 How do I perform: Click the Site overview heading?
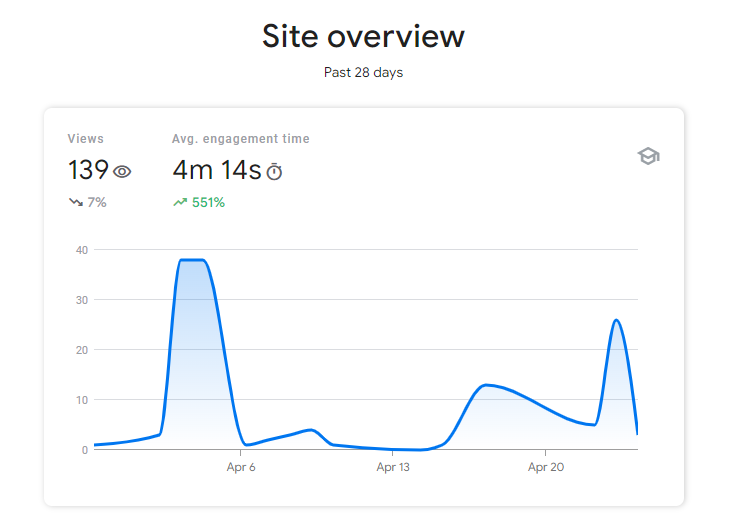point(363,37)
